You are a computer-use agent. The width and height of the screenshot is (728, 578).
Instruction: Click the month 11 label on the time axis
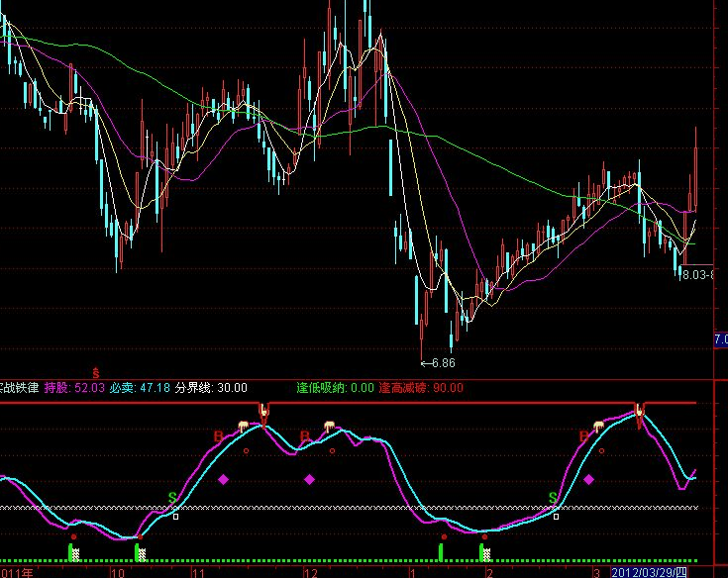[x=199, y=572]
